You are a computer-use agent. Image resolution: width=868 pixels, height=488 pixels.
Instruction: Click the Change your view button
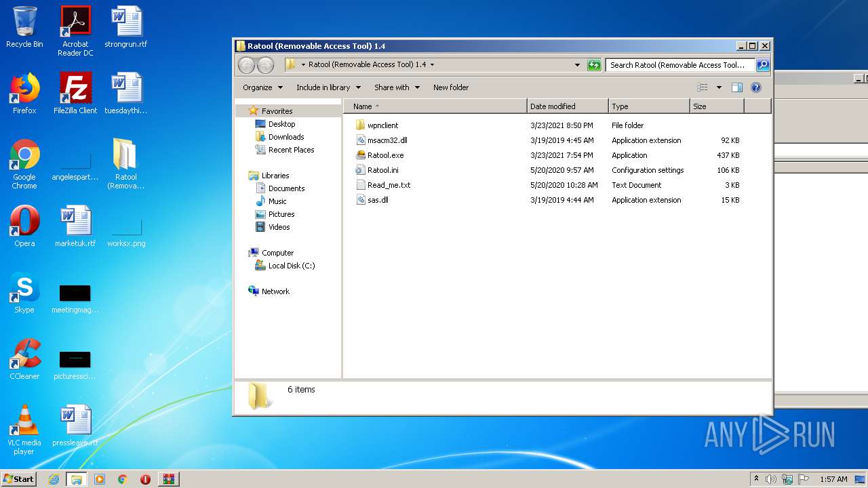pos(703,87)
